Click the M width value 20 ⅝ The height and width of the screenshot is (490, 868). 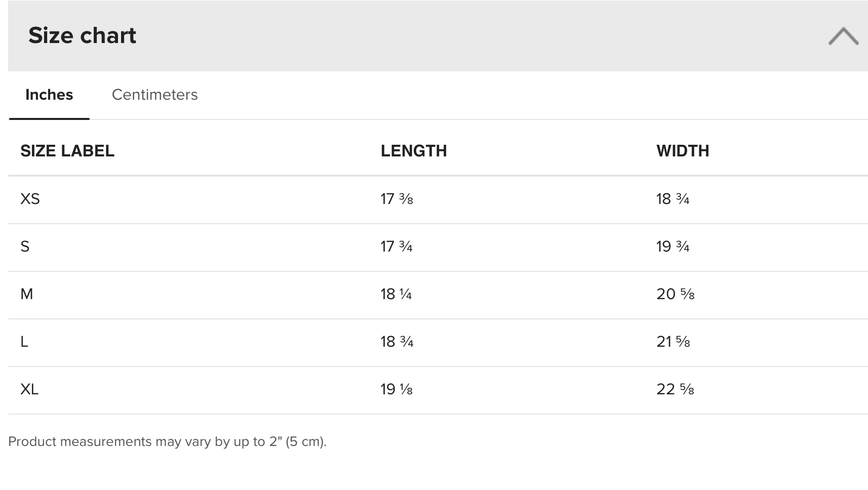click(676, 294)
